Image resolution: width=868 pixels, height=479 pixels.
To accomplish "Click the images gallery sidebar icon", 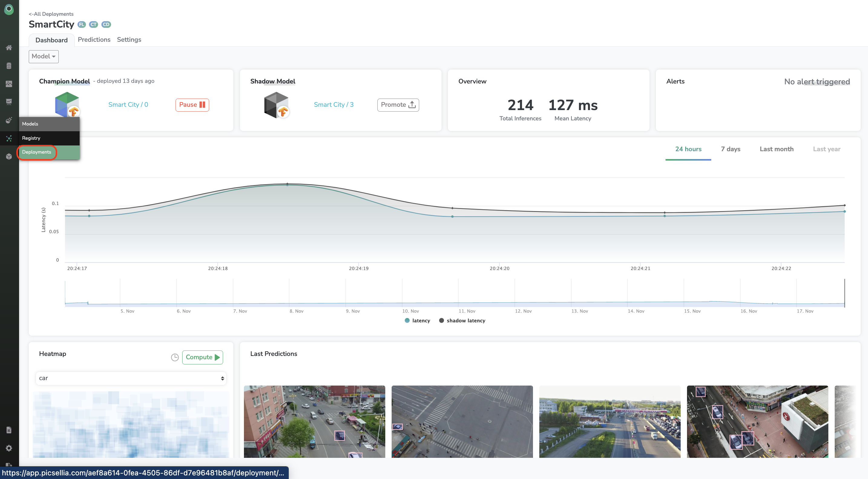I will pyautogui.click(x=9, y=84).
